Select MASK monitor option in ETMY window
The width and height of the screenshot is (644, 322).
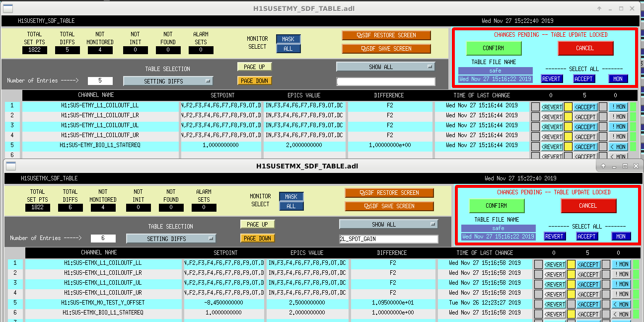pyautogui.click(x=288, y=39)
